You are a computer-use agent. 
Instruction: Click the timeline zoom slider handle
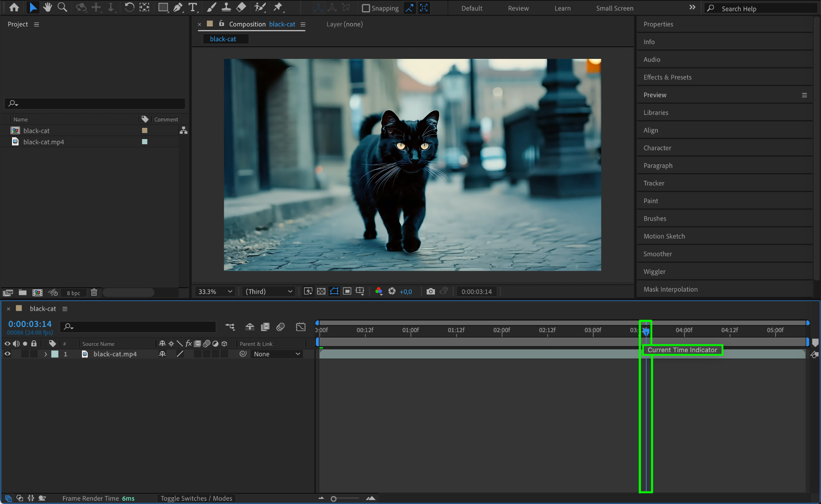(334, 498)
